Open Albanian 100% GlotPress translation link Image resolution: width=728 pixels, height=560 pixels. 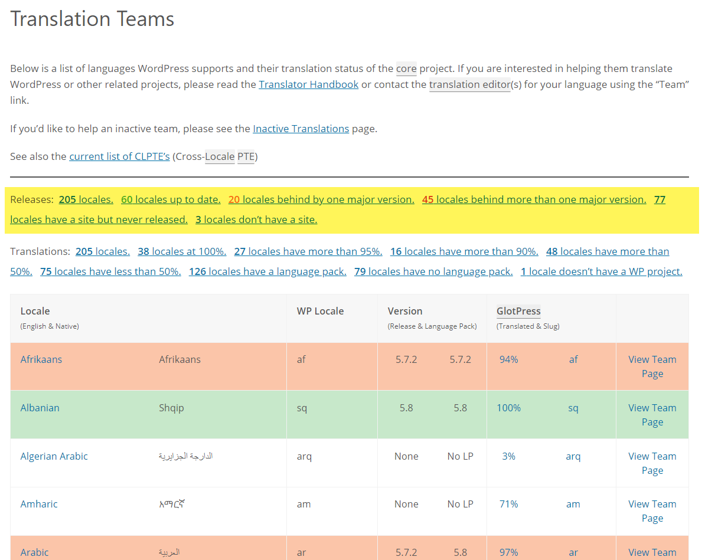[508, 408]
